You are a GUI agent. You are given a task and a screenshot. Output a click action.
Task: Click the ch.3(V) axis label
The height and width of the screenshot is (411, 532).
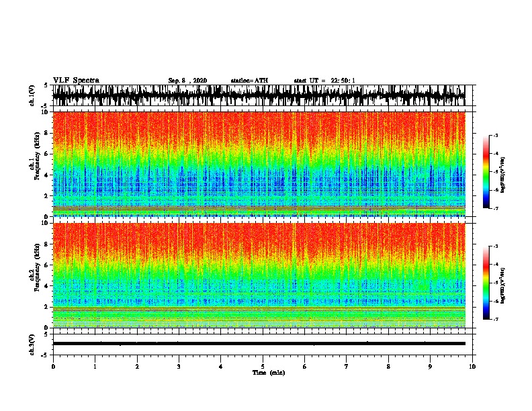32,345
